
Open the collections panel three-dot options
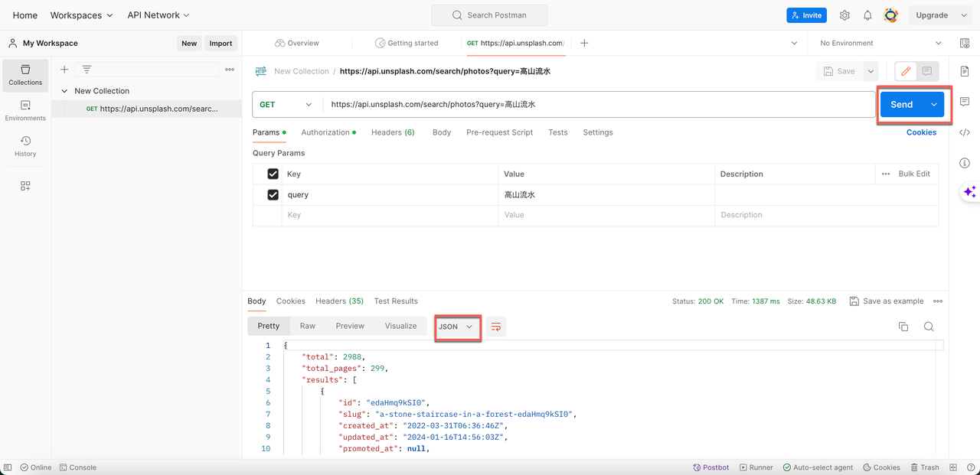click(x=230, y=70)
